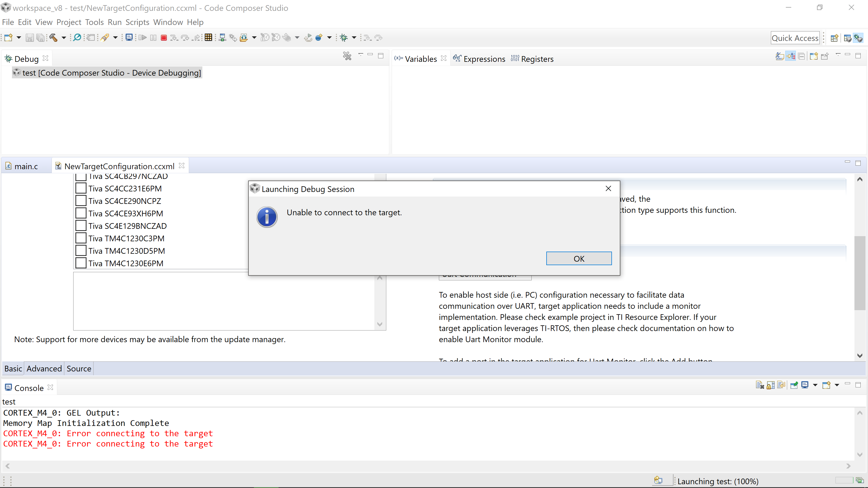The height and width of the screenshot is (488, 868).
Task: Click the yellow grid icon in the toolbar
Action: click(209, 37)
